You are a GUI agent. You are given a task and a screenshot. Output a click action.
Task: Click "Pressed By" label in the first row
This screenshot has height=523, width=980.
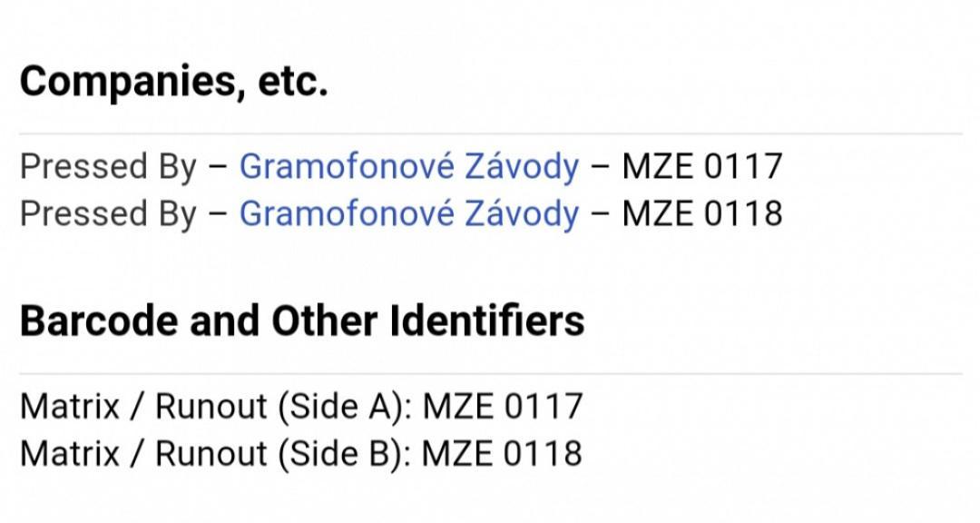pyautogui.click(x=107, y=166)
